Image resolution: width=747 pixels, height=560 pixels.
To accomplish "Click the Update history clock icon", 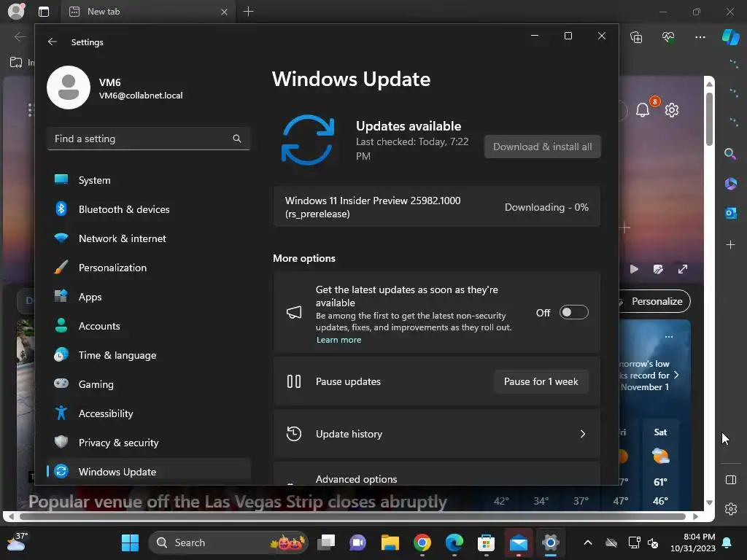I will [x=294, y=434].
